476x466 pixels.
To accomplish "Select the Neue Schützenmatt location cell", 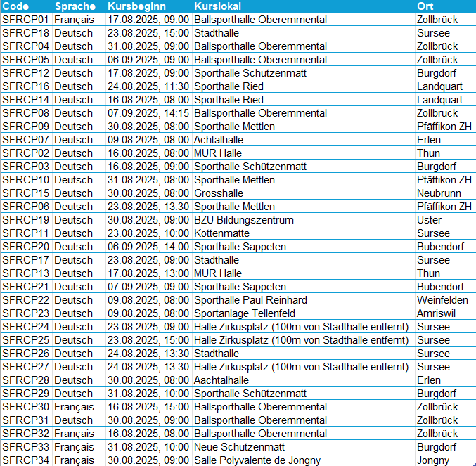I will click(239, 447).
